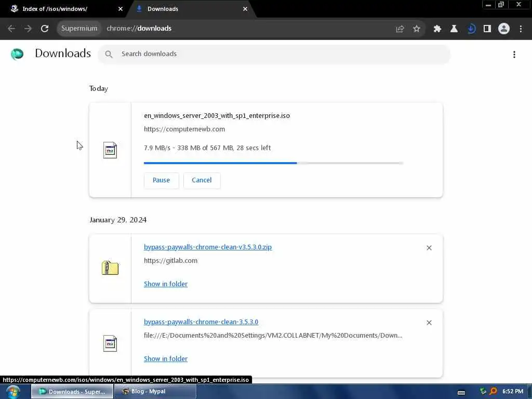Show the v3.5.3.0.zip file in folder
The width and height of the screenshot is (532, 399).
click(x=166, y=284)
